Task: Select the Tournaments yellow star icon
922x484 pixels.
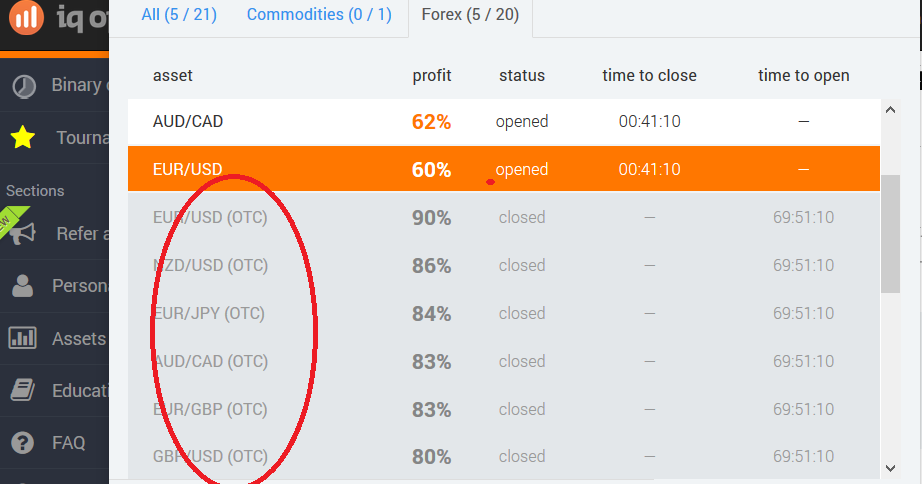Action: pos(22,137)
